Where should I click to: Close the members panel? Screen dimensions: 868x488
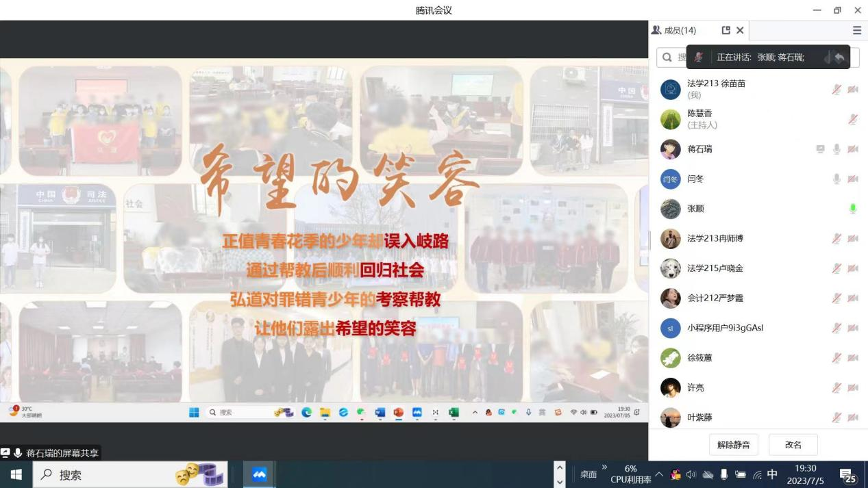point(740,30)
